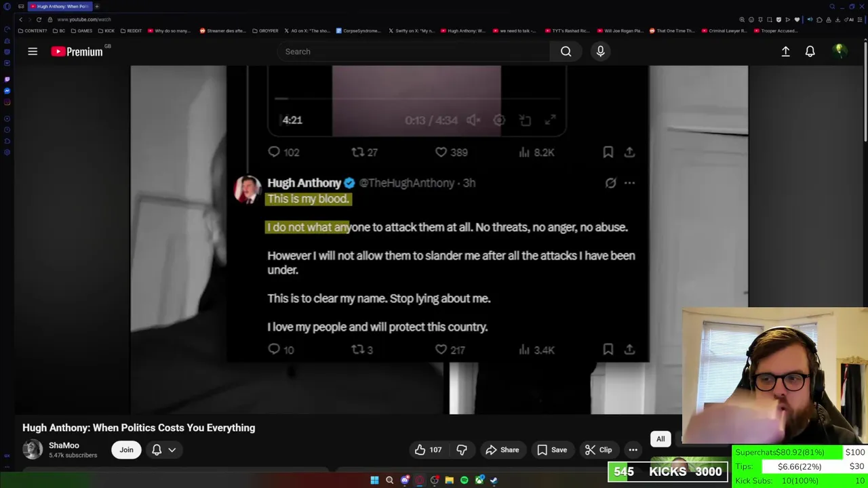This screenshot has height=488, width=868.
Task: Open the browser AI toolbar button
Action: coord(850,20)
